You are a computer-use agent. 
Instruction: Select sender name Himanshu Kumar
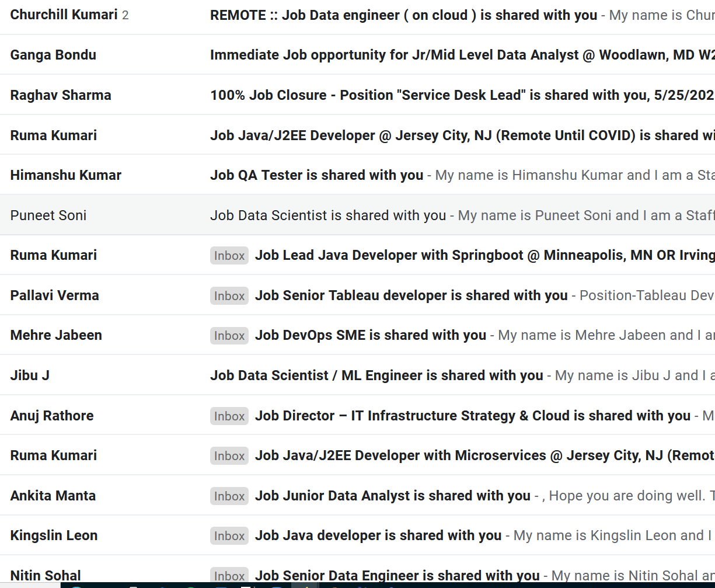point(66,175)
